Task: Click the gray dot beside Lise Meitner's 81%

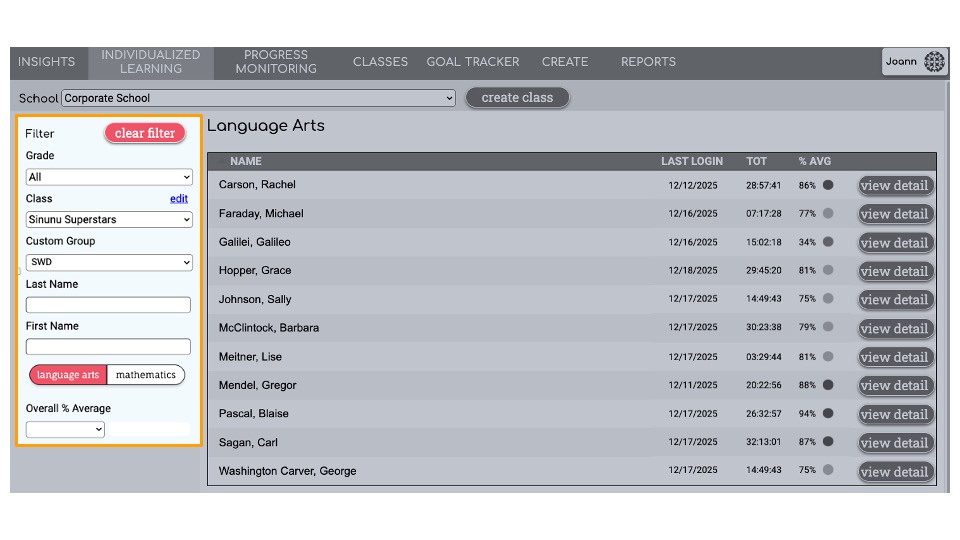Action: point(828,356)
